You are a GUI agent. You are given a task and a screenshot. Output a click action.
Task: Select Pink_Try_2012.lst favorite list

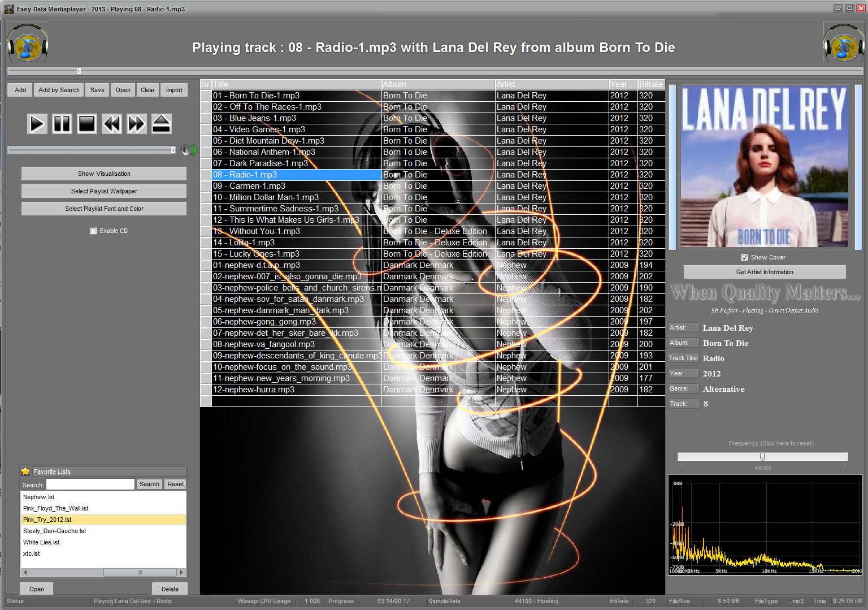[103, 520]
